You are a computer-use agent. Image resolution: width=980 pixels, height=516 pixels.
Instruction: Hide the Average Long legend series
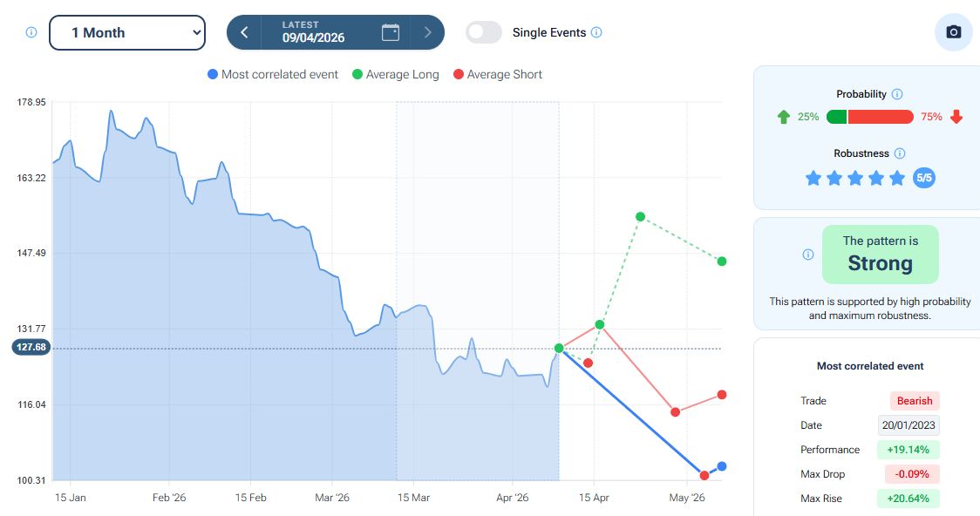click(395, 75)
